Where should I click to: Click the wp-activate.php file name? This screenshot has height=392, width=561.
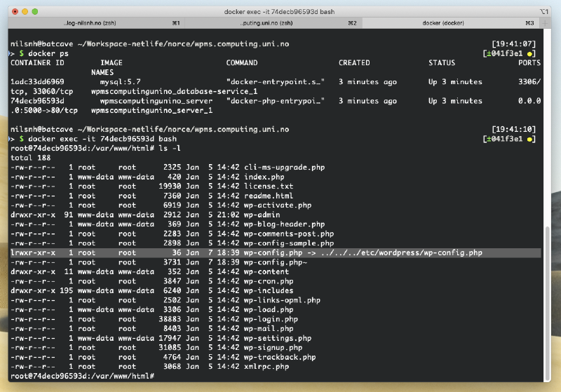point(278,205)
